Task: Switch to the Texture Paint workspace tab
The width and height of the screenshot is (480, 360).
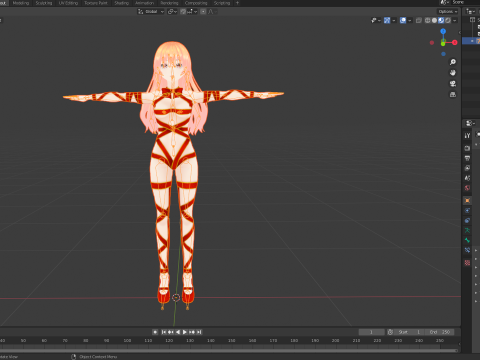Action: pyautogui.click(x=96, y=3)
